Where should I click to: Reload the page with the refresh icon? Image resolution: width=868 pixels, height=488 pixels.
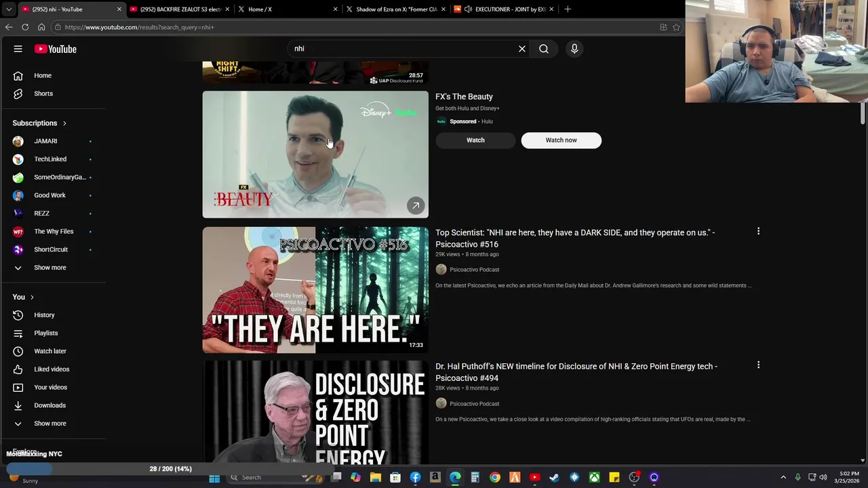[x=25, y=27]
